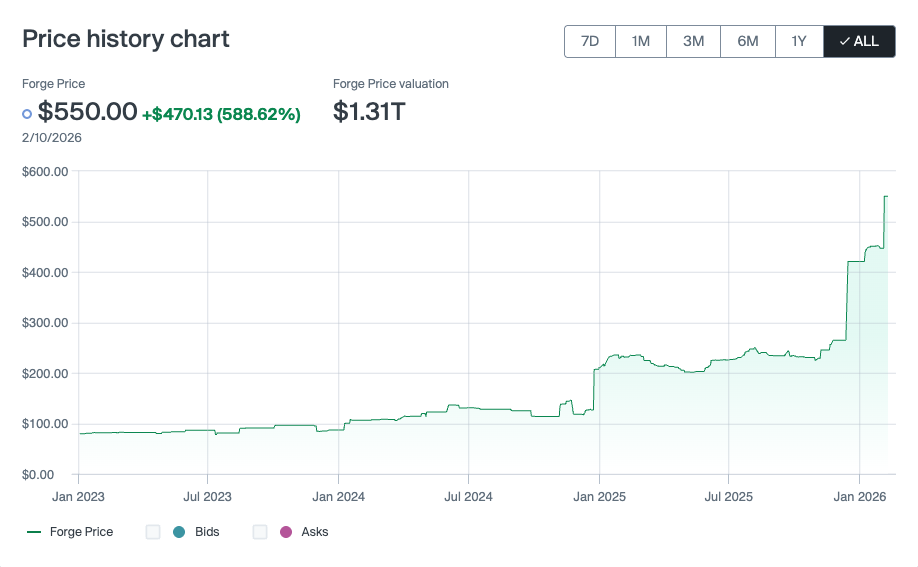Click the magenta Asks legend dot
The height and width of the screenshot is (567, 918).
[286, 532]
